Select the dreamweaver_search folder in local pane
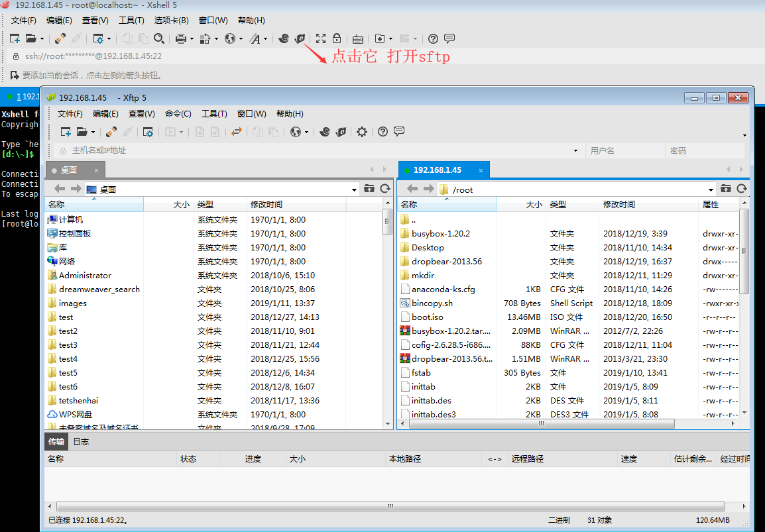 [99, 289]
